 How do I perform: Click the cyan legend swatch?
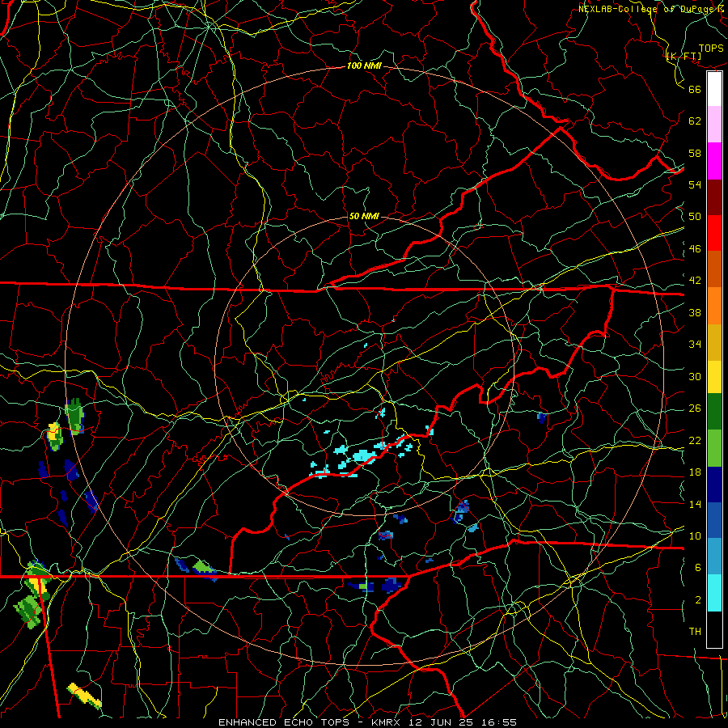pyautogui.click(x=714, y=593)
